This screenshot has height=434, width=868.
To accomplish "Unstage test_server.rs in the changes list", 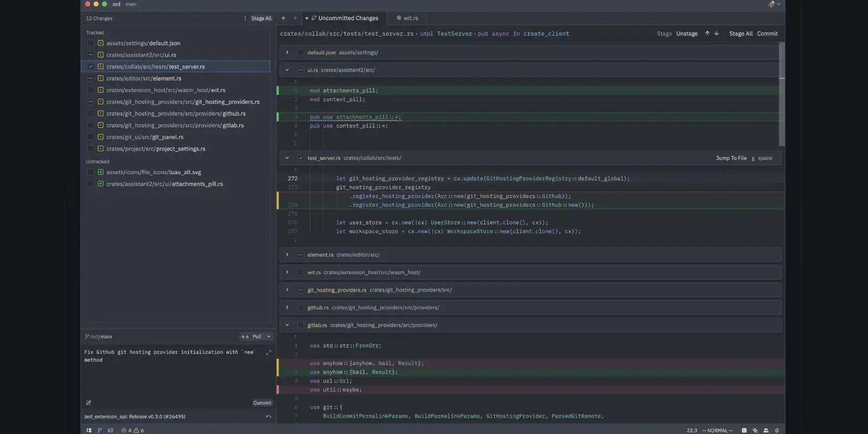I will point(90,67).
